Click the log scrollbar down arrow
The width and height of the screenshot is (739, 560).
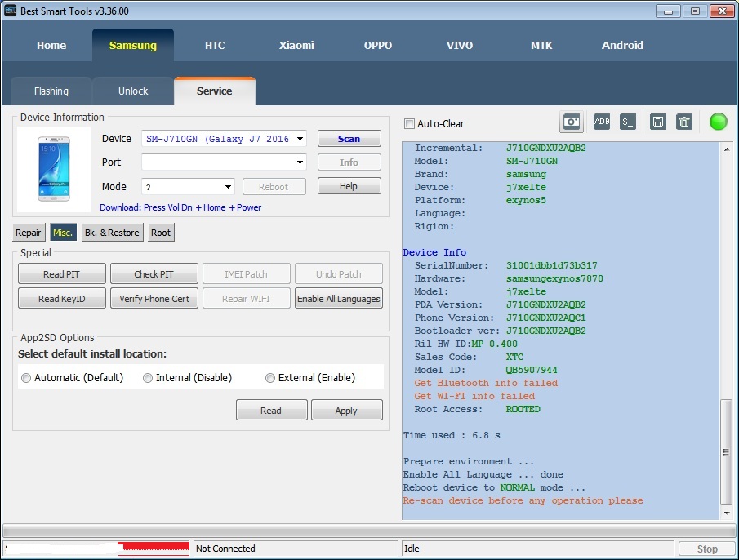[x=727, y=513]
